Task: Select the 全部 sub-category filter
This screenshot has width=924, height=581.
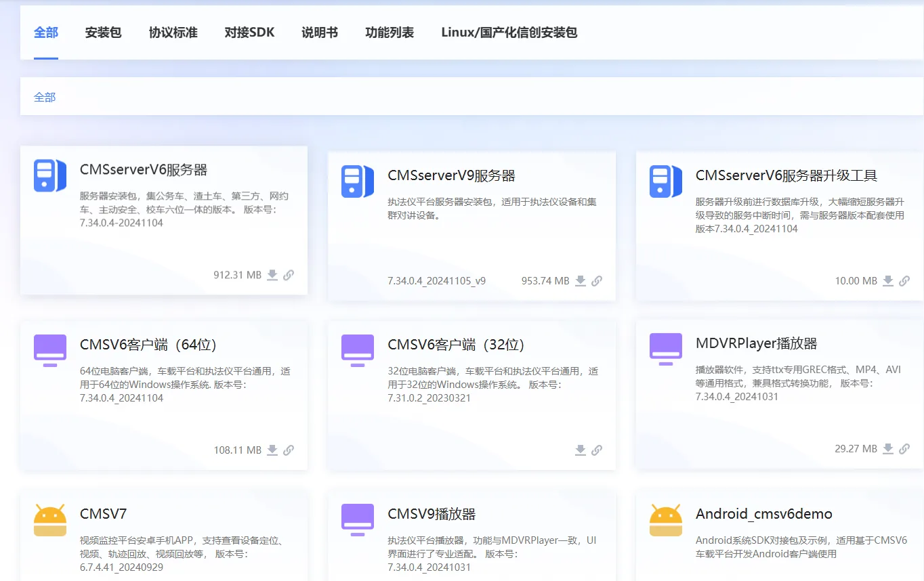Action: coord(45,97)
